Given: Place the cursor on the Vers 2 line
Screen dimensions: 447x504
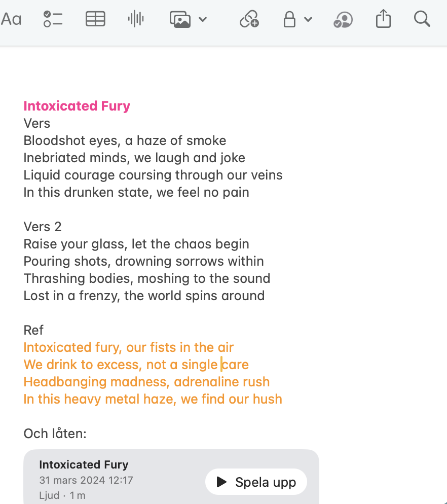Looking at the screenshot, I should pos(43,227).
